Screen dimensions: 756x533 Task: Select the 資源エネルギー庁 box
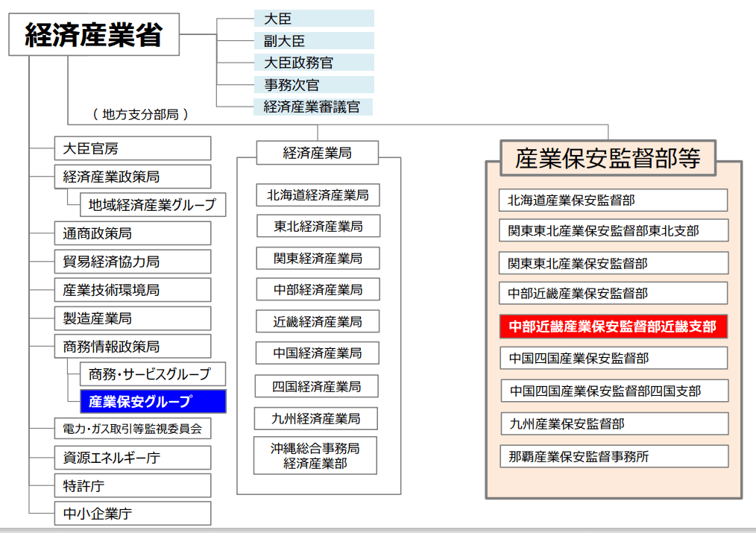pyautogui.click(x=133, y=457)
